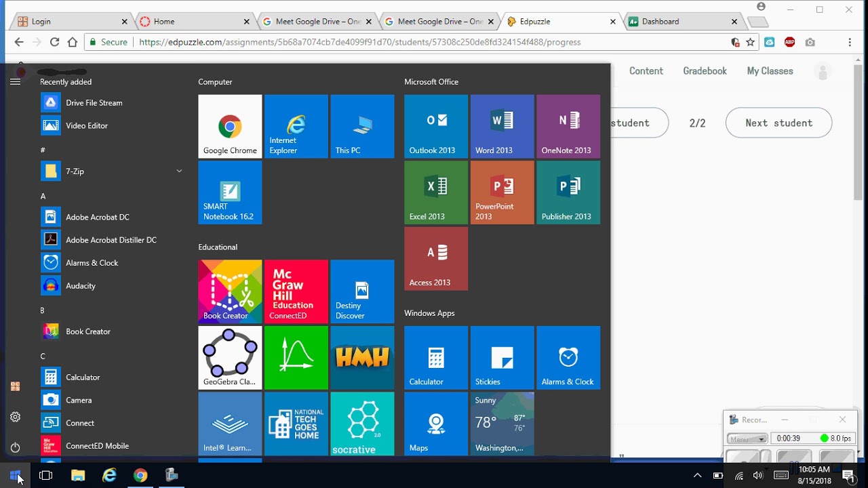Open the HMH tile
The width and height of the screenshot is (868, 488).
pos(362,358)
